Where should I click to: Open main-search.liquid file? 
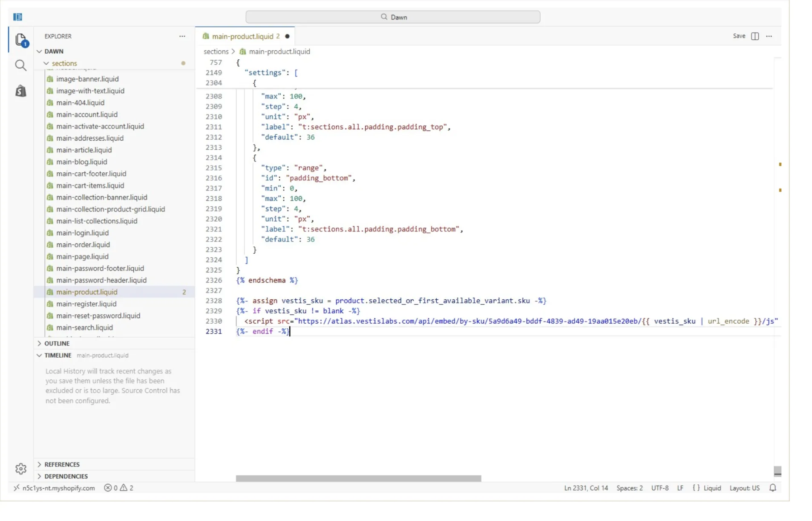(84, 327)
